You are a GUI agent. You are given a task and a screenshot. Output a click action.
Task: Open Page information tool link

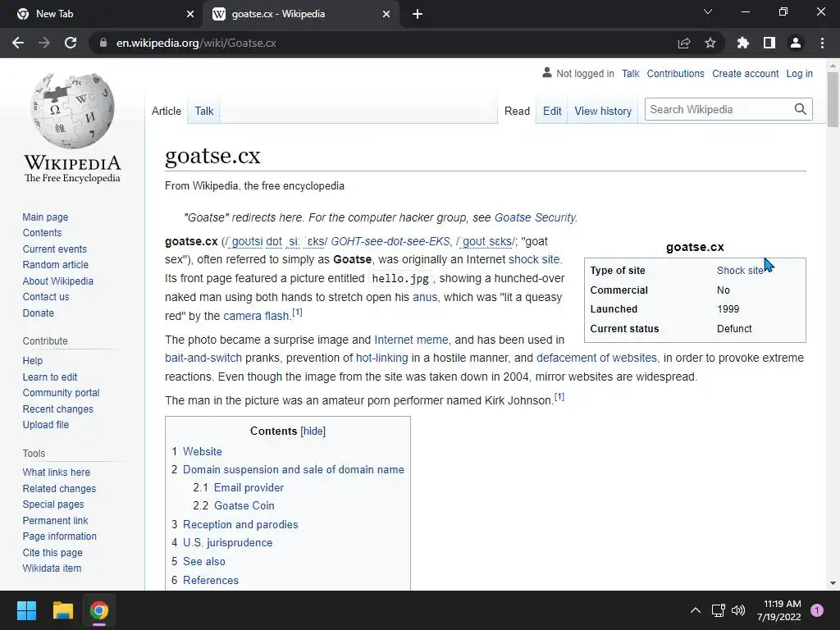tap(59, 536)
